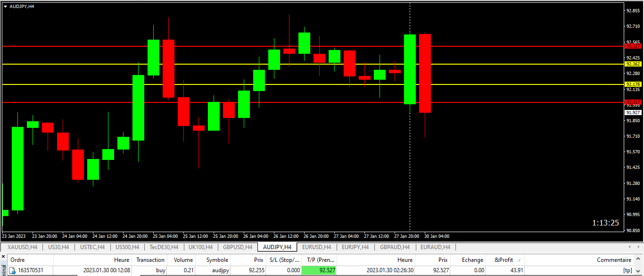
Task: Sort history by Ordre column header
Action: 31,260
